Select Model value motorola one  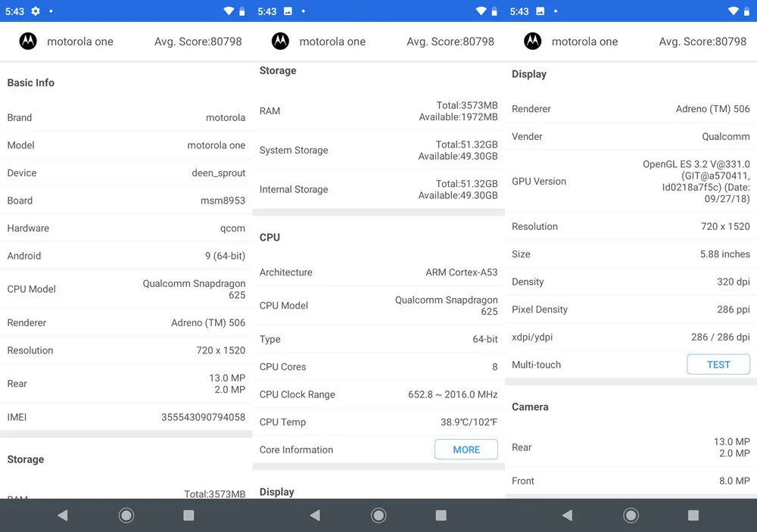coord(216,145)
